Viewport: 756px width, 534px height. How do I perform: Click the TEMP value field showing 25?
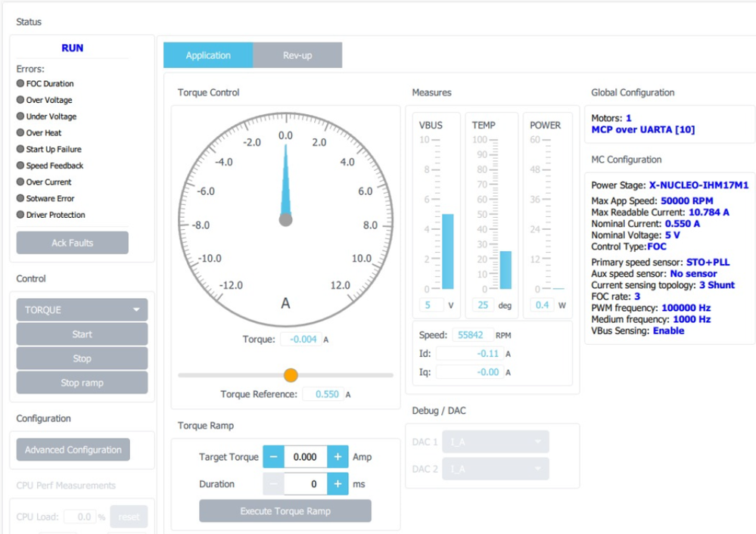coord(483,305)
